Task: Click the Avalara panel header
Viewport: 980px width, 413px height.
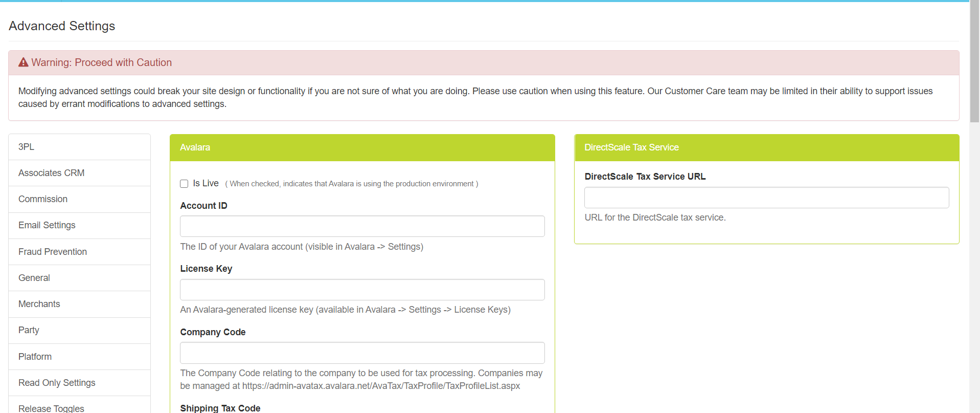Action: [x=362, y=147]
